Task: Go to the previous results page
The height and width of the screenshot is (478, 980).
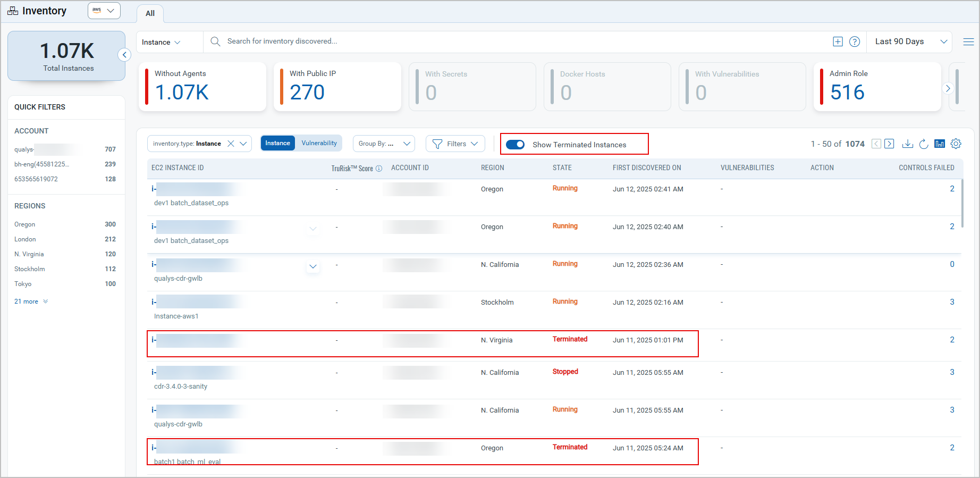Action: tap(876, 144)
